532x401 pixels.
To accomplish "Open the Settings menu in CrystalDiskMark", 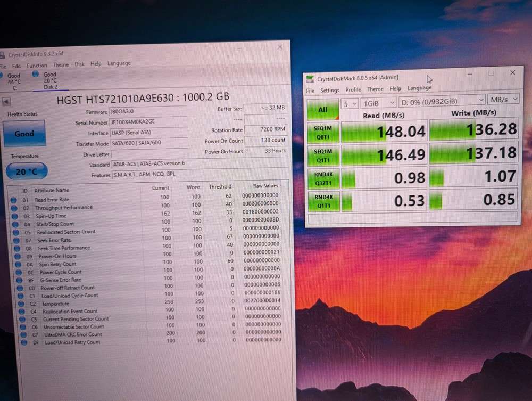I will tap(329, 90).
